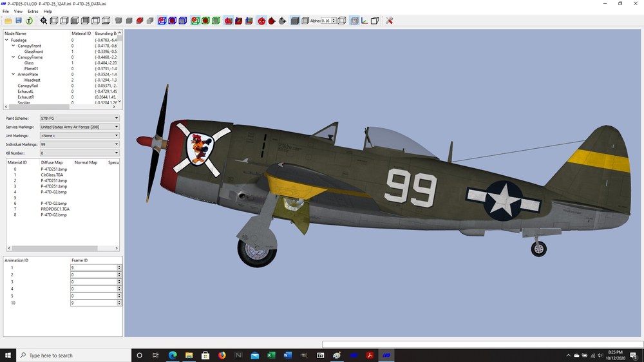This screenshot has height=362, width=644.
Task: Open the Unit Markings dropdown
Action: coord(79,136)
